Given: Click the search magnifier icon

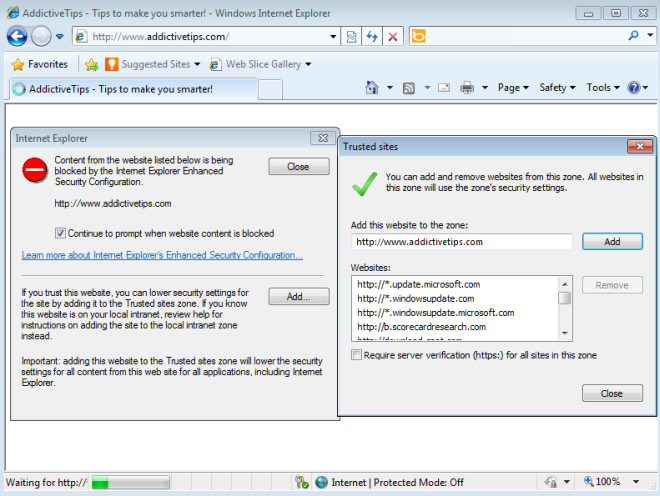Looking at the screenshot, I should tap(633, 36).
